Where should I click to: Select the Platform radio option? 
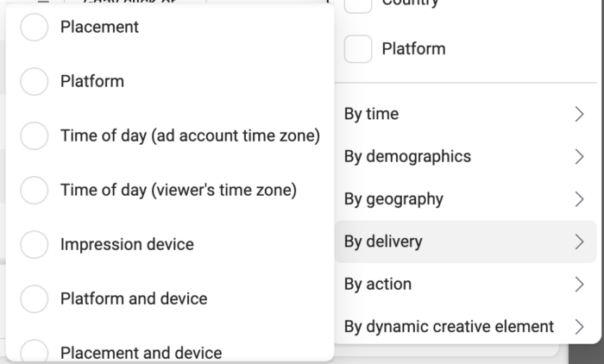click(35, 81)
